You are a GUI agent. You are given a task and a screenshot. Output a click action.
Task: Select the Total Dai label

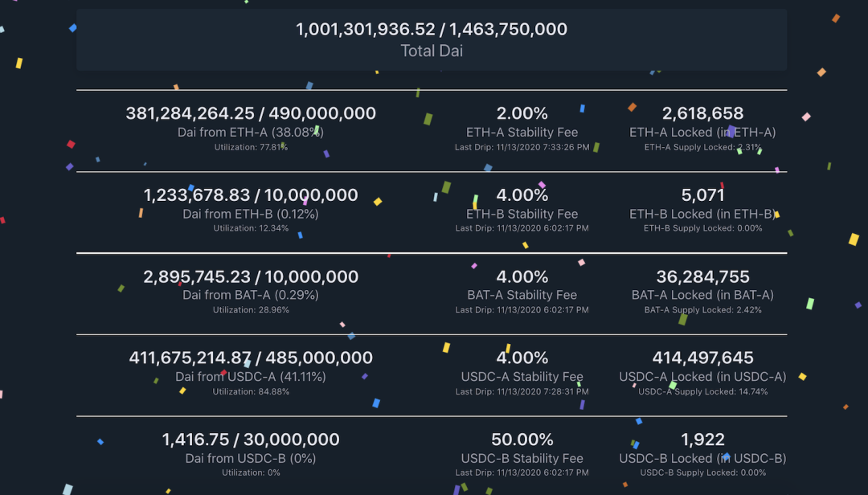click(x=432, y=51)
